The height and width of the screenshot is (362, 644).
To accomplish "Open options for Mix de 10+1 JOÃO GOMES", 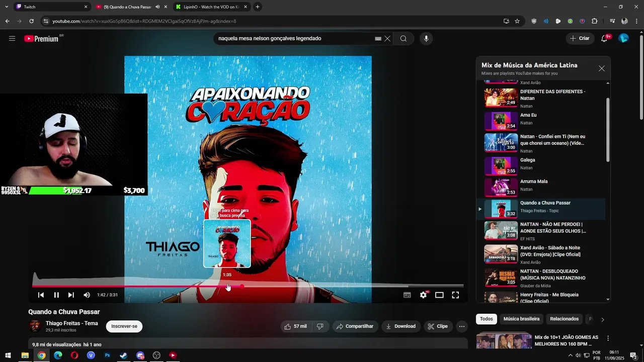I will (x=608, y=338).
